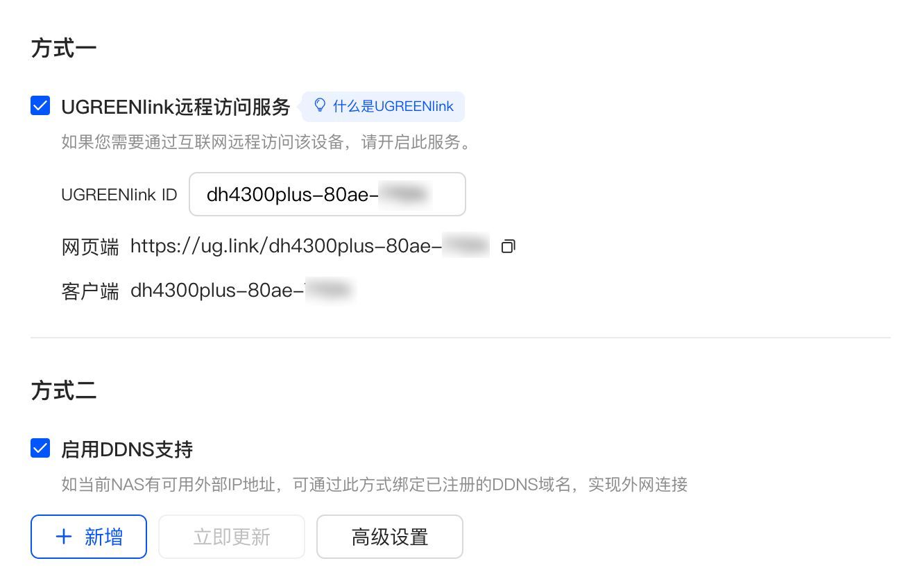Select the 方式二 section heading
The width and height of the screenshot is (913, 588).
pos(63,391)
